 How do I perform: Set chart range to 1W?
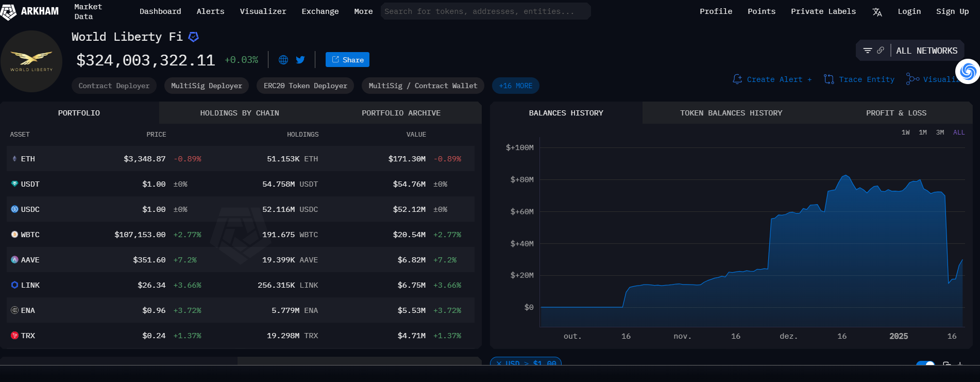(x=905, y=132)
